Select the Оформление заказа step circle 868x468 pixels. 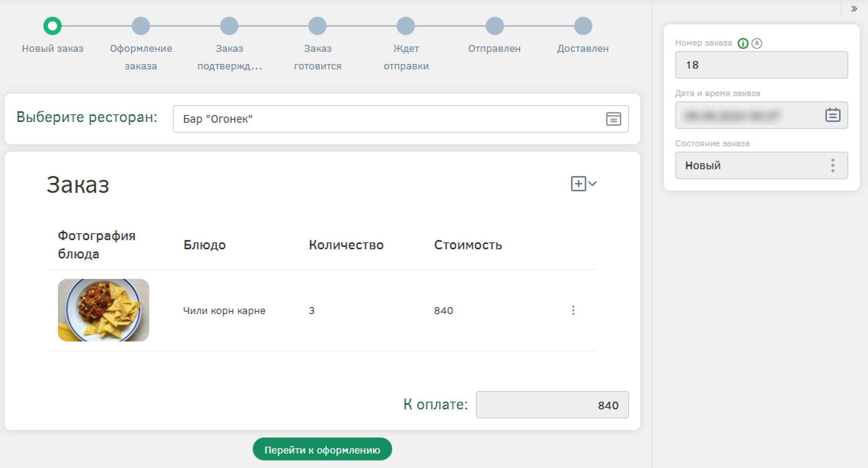141,26
